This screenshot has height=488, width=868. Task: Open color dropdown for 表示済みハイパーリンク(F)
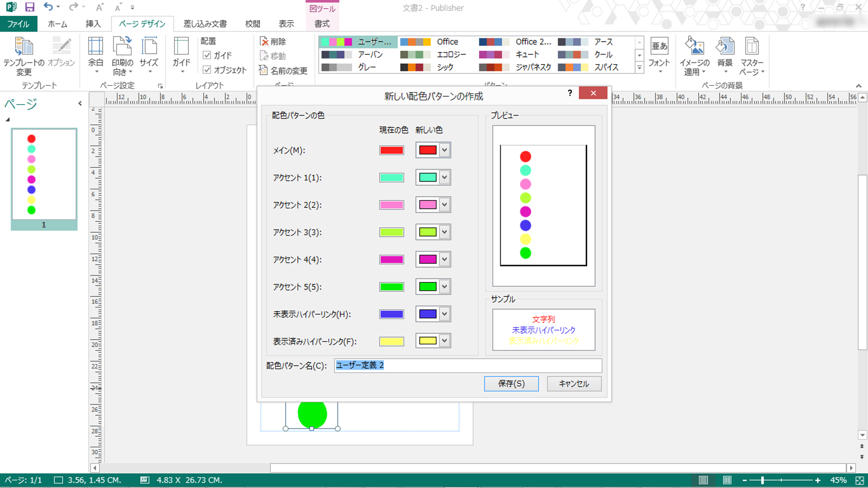coord(445,341)
